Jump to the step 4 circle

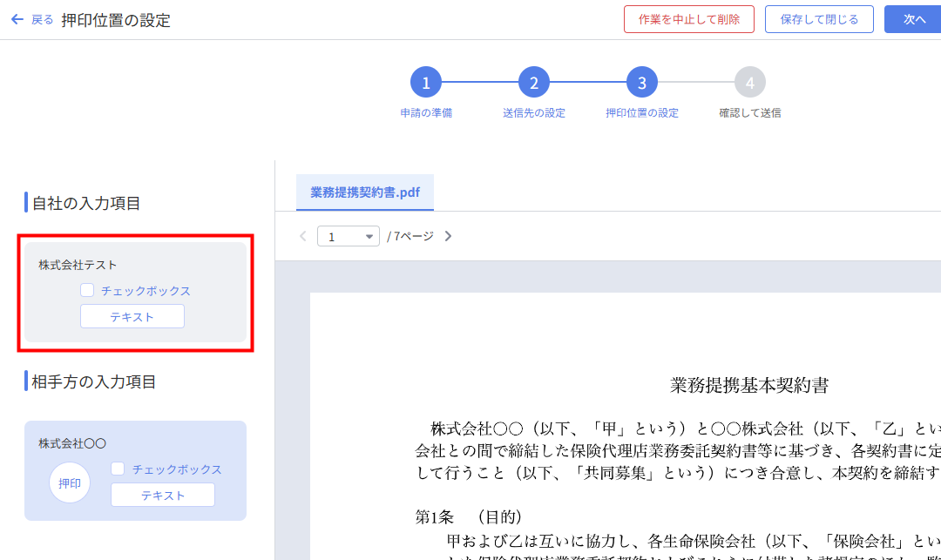click(750, 84)
